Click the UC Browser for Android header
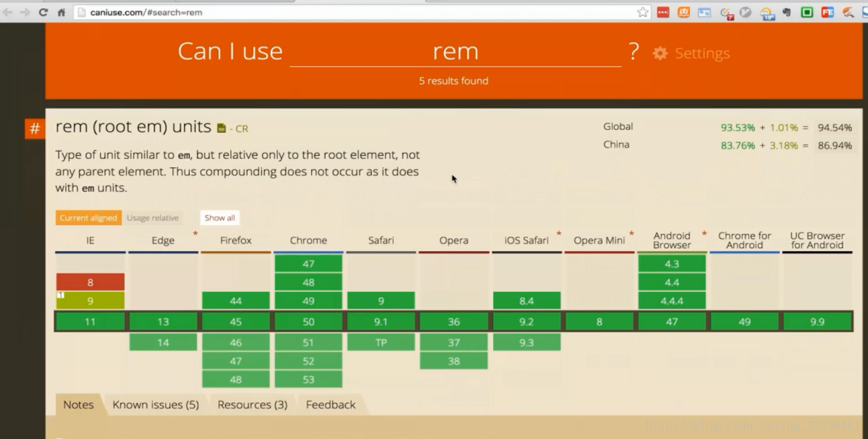Screen dimensions: 868x439 [817, 240]
